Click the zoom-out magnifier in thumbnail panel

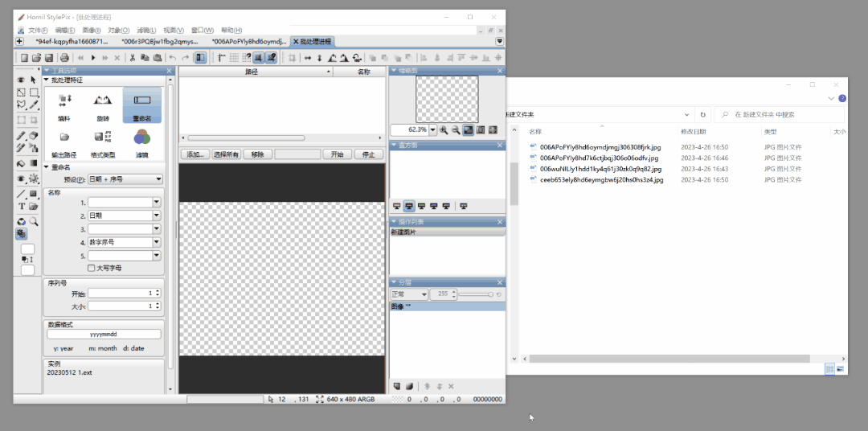pos(456,129)
